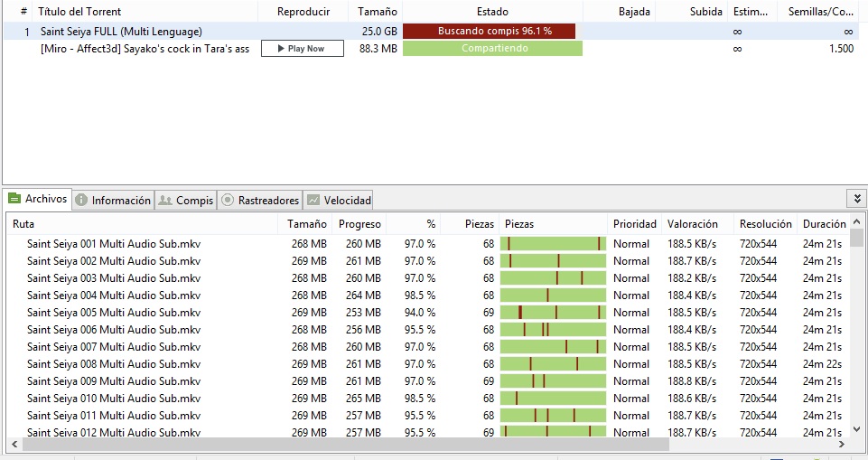Click the file list down scroll arrow
This screenshot has height=460, width=868.
(x=856, y=429)
